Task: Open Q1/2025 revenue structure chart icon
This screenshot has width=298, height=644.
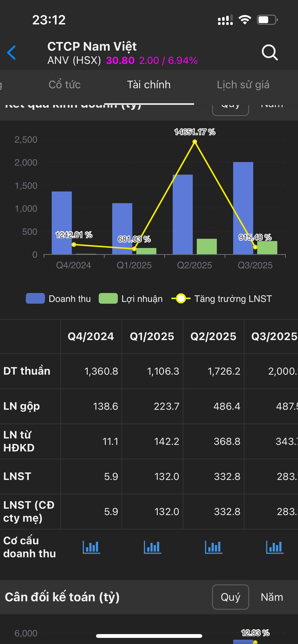Action: point(152,547)
